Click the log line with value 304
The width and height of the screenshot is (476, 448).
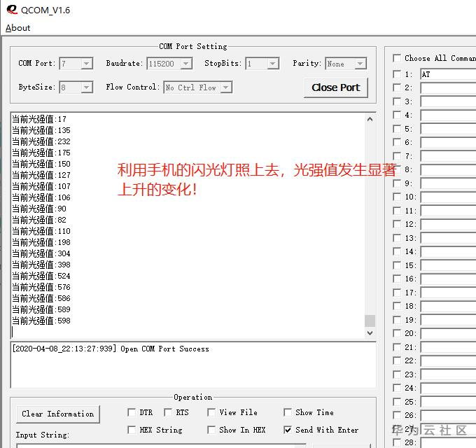point(41,253)
